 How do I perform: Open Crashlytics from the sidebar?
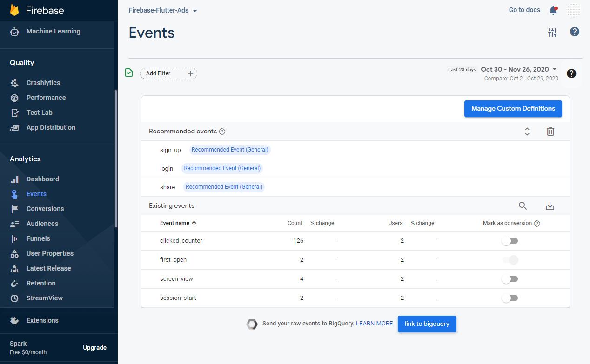coord(43,83)
